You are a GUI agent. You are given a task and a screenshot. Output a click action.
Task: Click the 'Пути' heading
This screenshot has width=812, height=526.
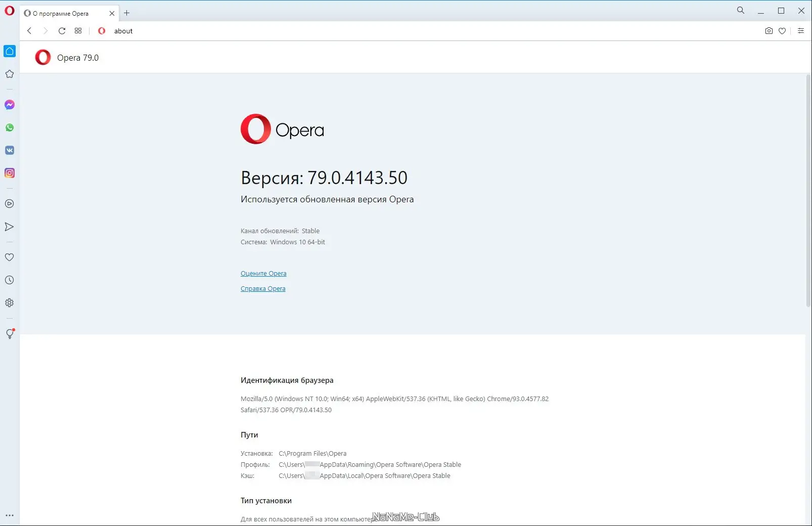(249, 435)
